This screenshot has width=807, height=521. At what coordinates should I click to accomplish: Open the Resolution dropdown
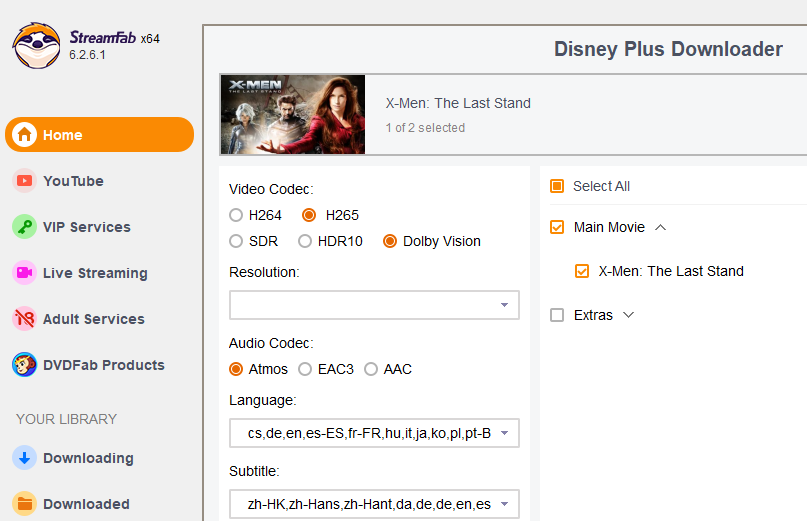pyautogui.click(x=374, y=305)
